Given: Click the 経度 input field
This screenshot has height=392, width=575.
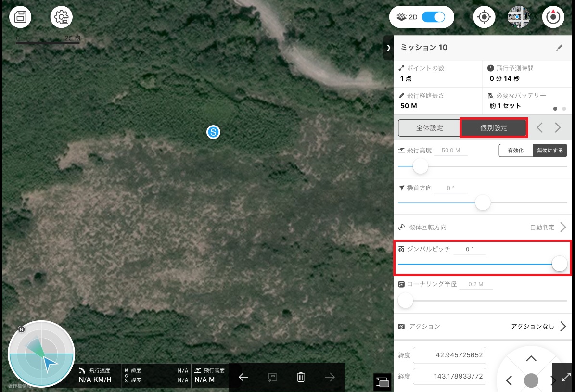Looking at the screenshot, I should click(x=449, y=376).
